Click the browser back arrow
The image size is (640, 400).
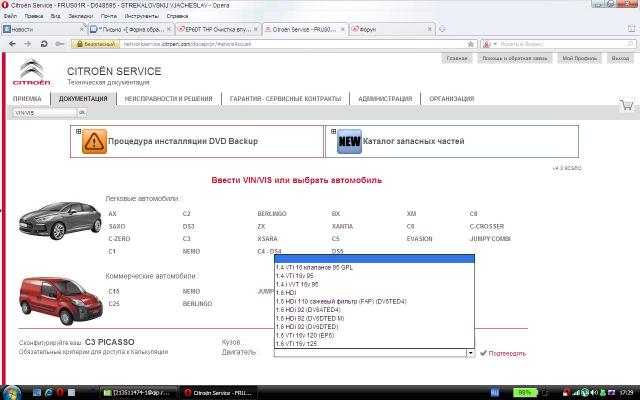10,45
